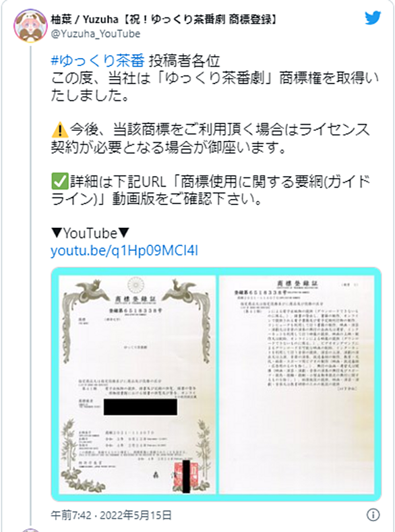Open the #ゆっくり茶番 hashtag

coord(98,61)
